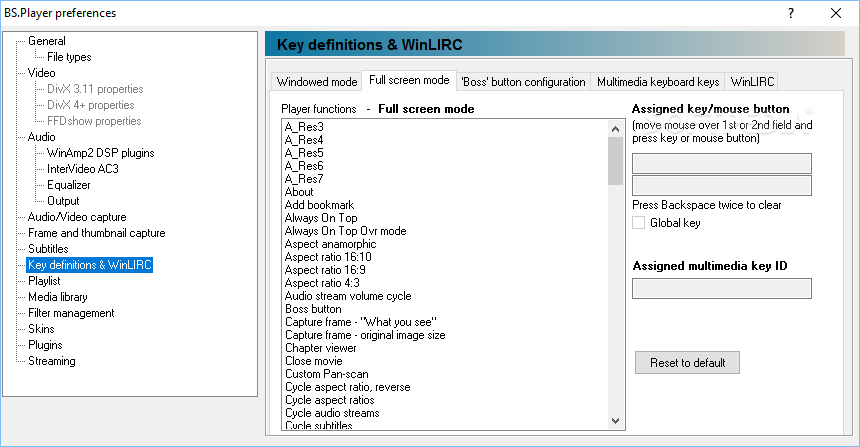Switch to the WinLIRC tab

point(752,82)
